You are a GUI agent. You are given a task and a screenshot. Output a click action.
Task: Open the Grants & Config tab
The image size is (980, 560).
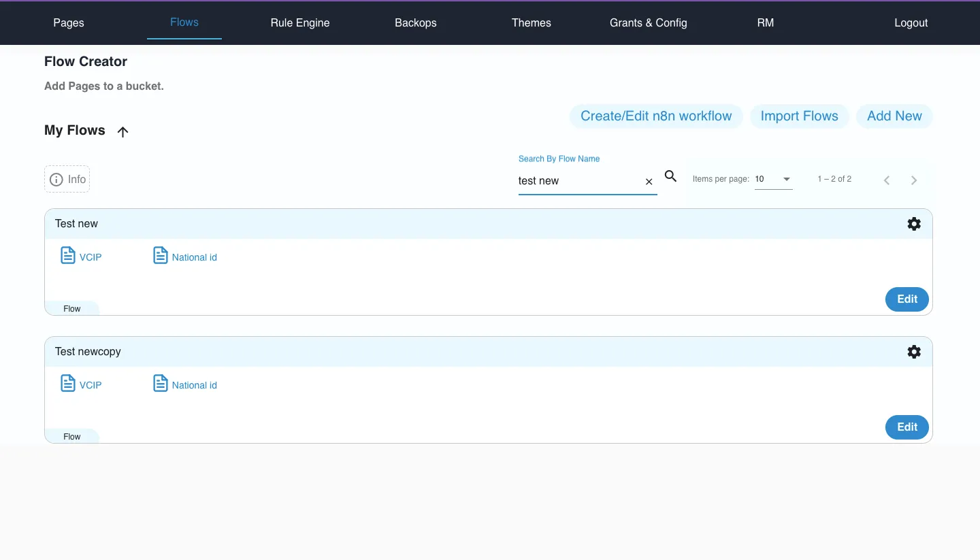[x=649, y=22]
